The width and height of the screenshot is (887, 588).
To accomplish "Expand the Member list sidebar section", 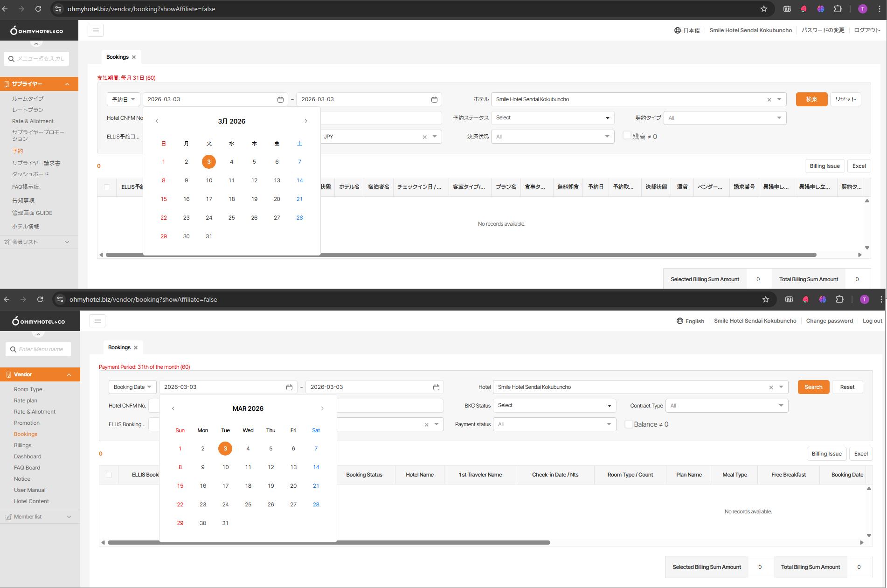I will tap(40, 517).
